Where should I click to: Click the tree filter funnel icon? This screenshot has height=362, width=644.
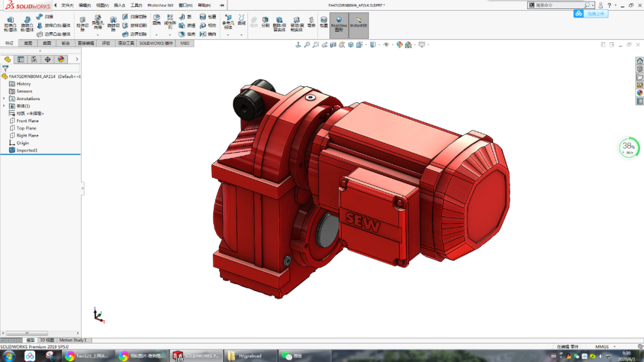pyautogui.click(x=5, y=69)
